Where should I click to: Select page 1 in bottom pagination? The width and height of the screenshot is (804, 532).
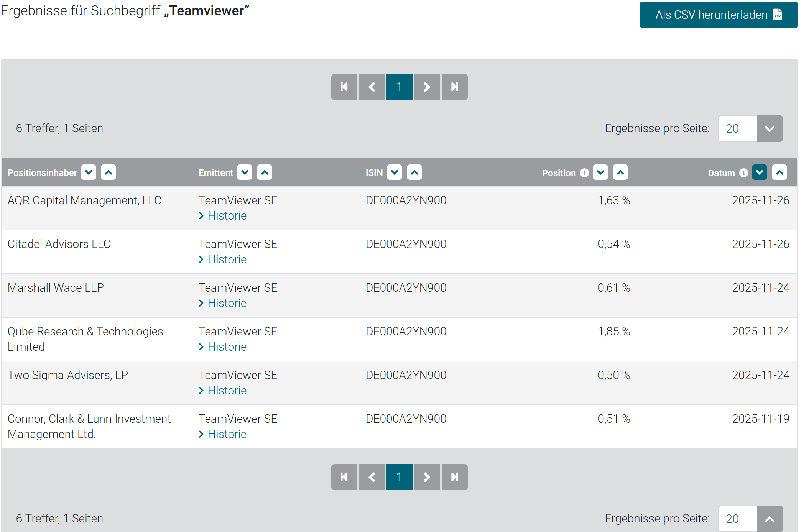coord(399,477)
